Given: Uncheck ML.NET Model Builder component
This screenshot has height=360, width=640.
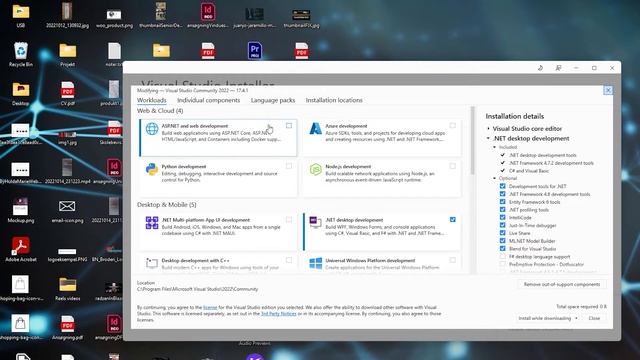Looking at the screenshot, I should pyautogui.click(x=502, y=240).
